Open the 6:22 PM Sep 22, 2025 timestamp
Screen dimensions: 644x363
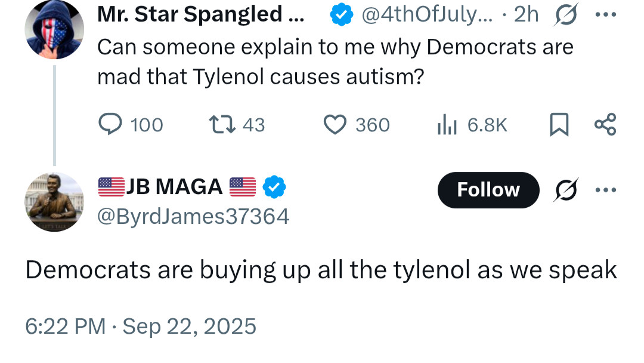tap(141, 327)
